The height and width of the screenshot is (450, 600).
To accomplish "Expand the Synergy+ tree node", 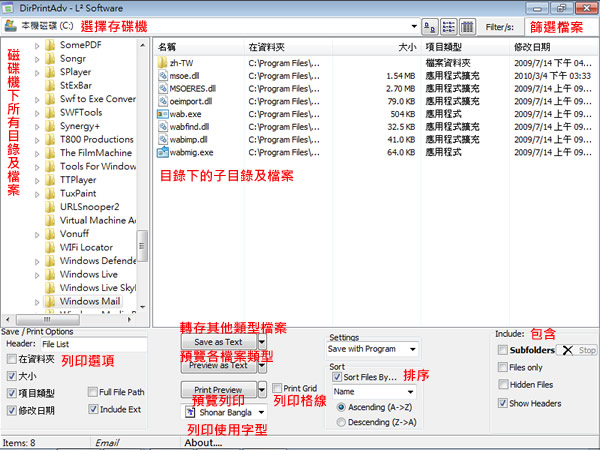I will click(37, 127).
